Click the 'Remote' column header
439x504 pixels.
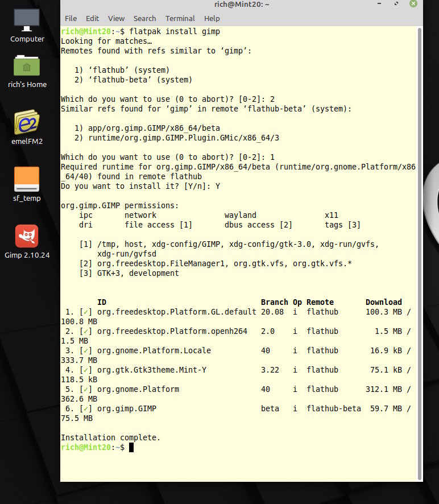click(320, 303)
